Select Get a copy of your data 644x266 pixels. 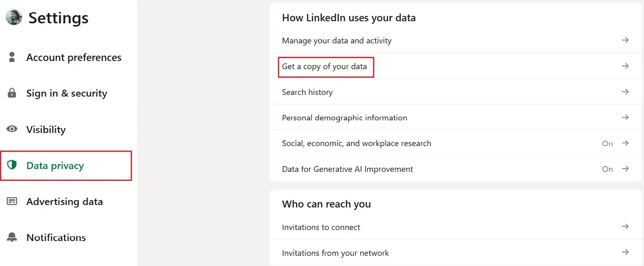(324, 66)
